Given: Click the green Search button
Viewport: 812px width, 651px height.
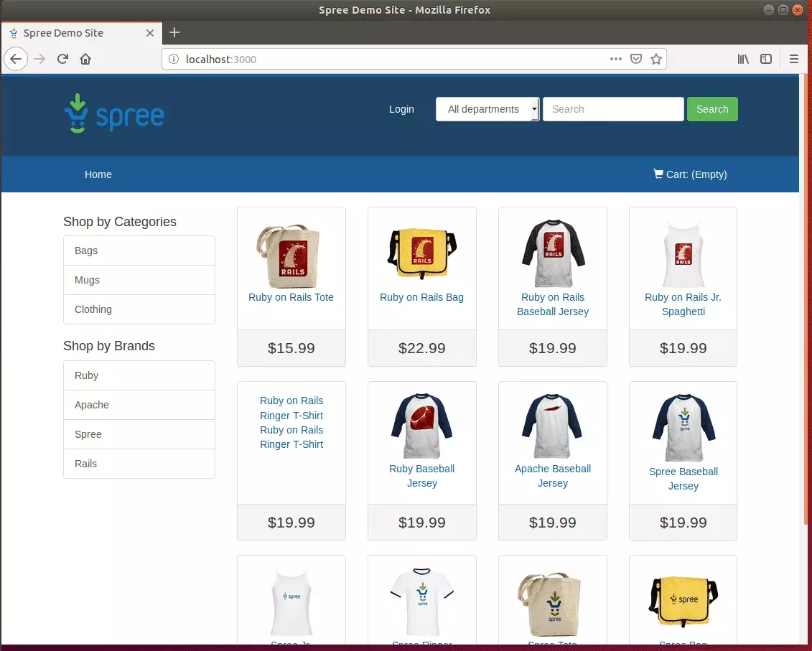Looking at the screenshot, I should pyautogui.click(x=712, y=109).
